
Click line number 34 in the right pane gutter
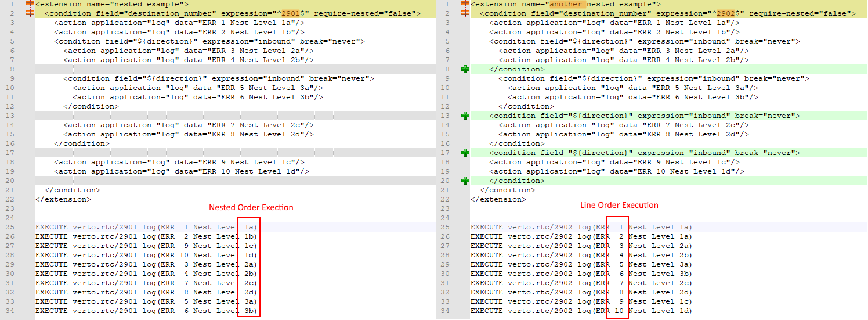[x=447, y=311]
